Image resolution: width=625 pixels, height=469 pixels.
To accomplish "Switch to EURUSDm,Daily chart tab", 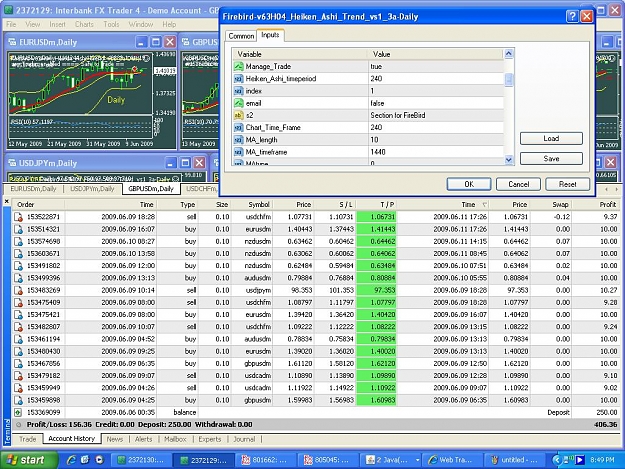I will [x=33, y=189].
